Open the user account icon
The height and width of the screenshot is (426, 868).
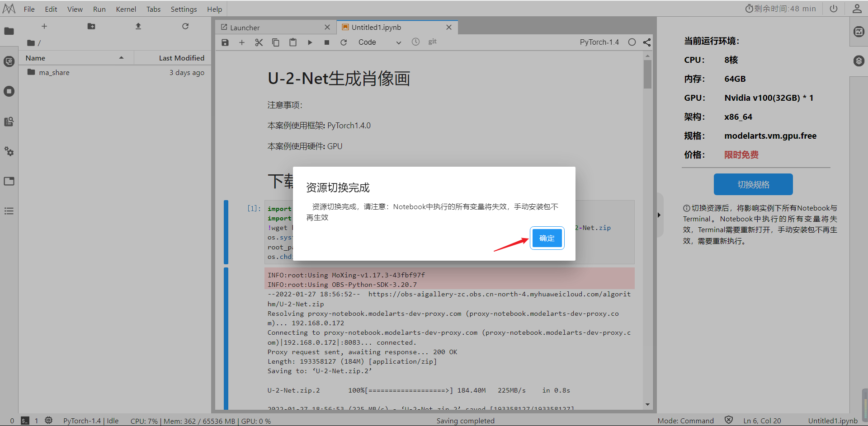857,9
